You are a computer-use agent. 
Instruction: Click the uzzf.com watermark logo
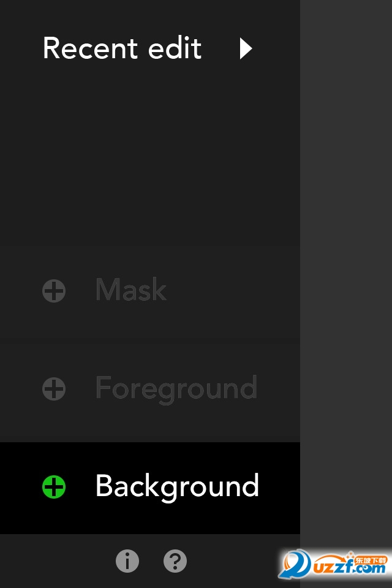[x=333, y=564]
